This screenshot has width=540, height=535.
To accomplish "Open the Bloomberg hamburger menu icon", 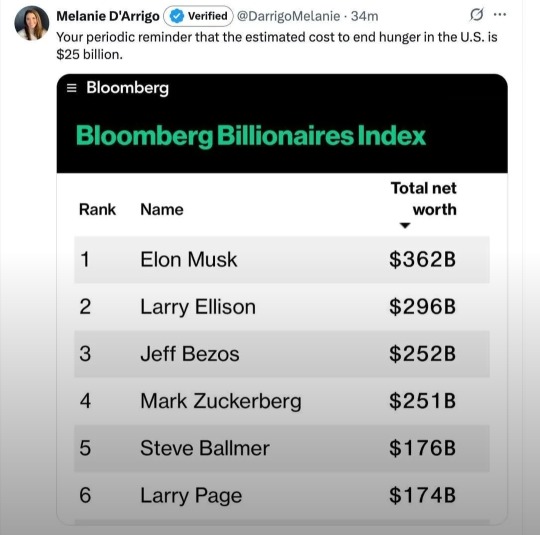I will point(71,88).
